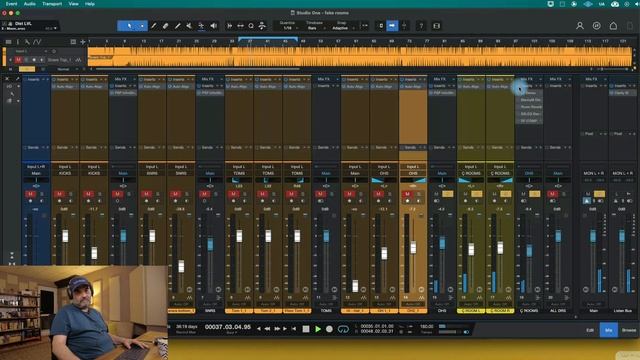The width and height of the screenshot is (640, 360).
Task: Open the Quantize panel Q icon
Action: click(251, 26)
